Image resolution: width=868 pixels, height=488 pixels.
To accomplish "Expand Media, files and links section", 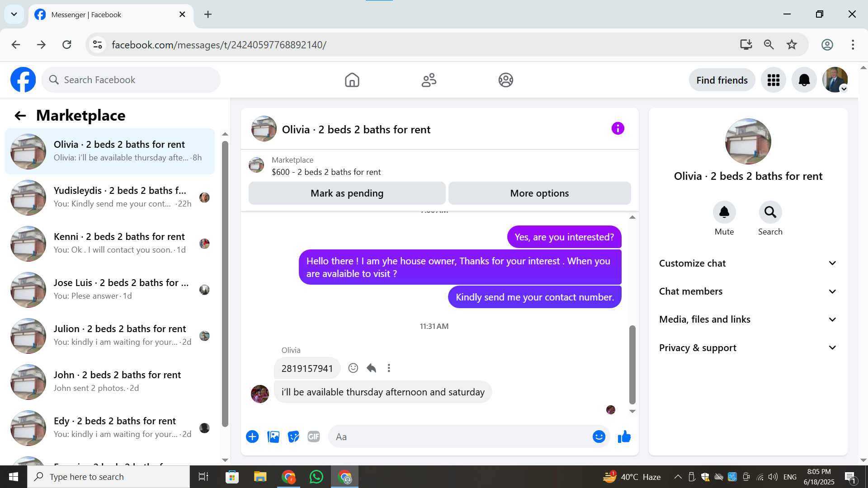I will point(748,319).
